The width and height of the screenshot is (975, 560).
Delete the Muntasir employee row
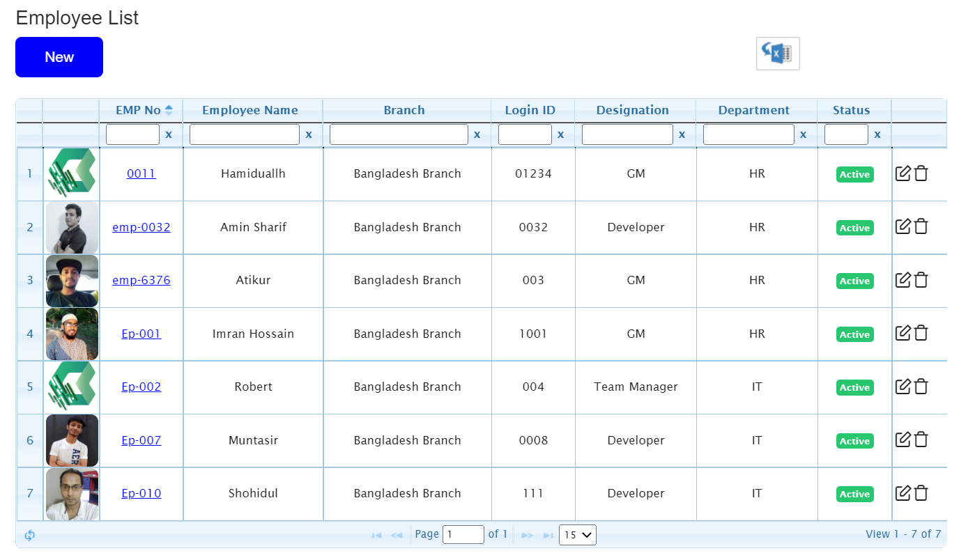pyautogui.click(x=921, y=440)
